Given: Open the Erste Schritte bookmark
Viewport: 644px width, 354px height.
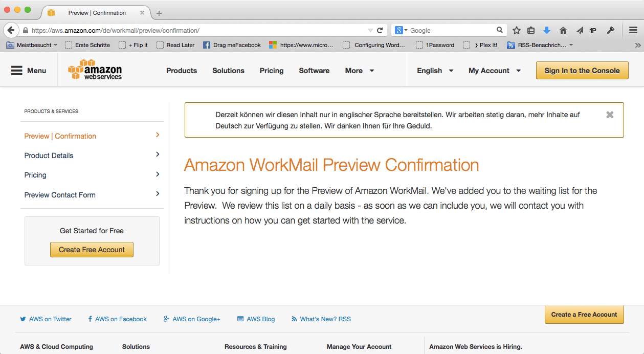Looking at the screenshot, I should (87, 45).
